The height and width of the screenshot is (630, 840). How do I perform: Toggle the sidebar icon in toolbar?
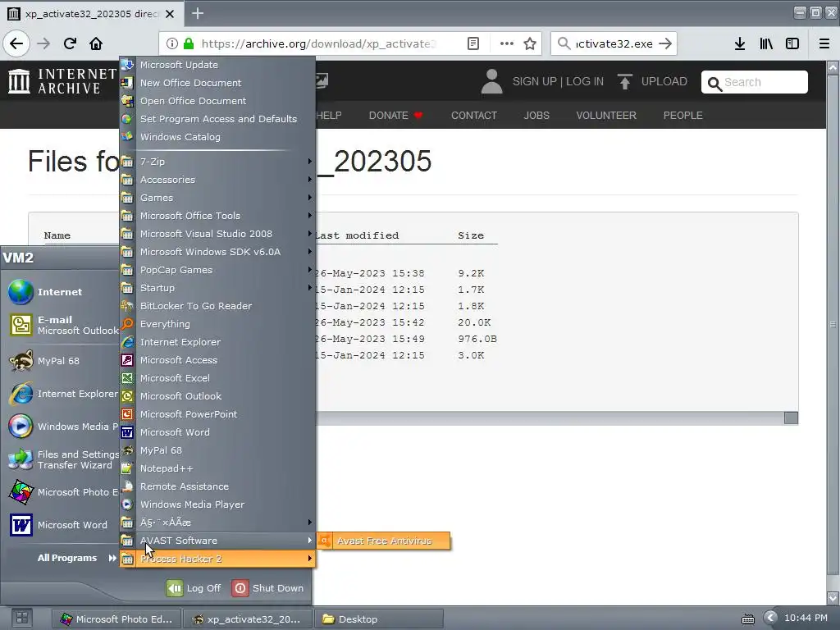click(x=792, y=43)
